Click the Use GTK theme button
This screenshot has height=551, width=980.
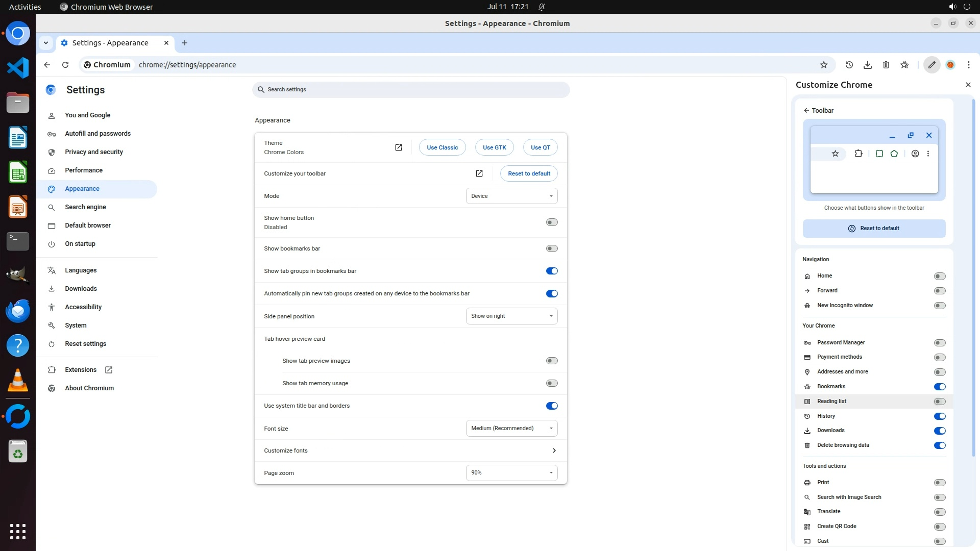pos(494,147)
